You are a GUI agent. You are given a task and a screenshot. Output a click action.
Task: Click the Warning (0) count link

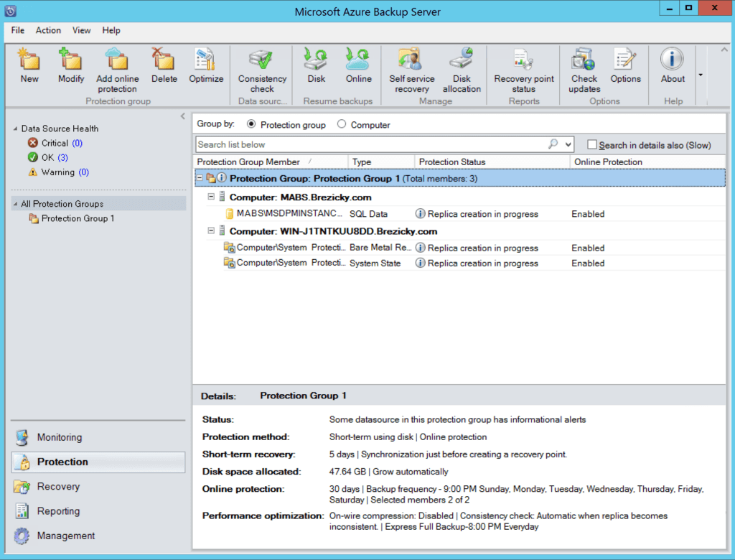pyautogui.click(x=84, y=172)
